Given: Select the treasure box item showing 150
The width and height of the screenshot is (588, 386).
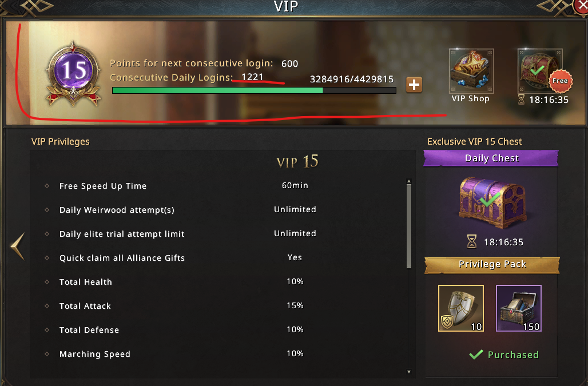Looking at the screenshot, I should click(x=519, y=308).
